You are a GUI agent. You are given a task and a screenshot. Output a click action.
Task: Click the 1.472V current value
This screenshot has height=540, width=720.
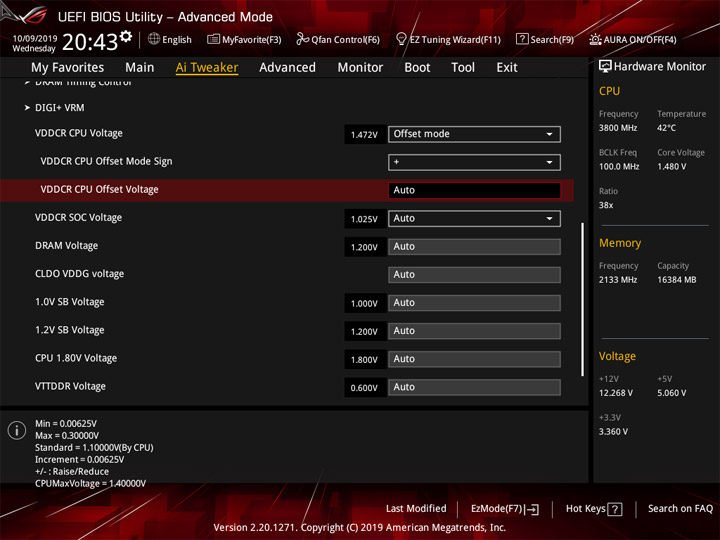pyautogui.click(x=364, y=135)
